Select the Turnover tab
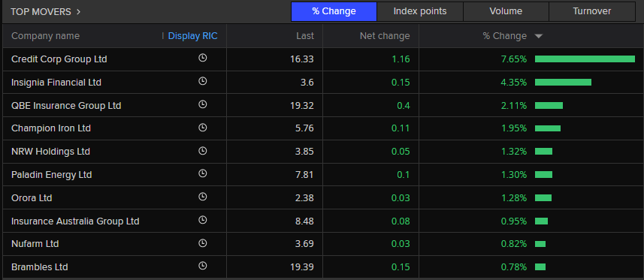Screen dimensions: 644x280 592,11
